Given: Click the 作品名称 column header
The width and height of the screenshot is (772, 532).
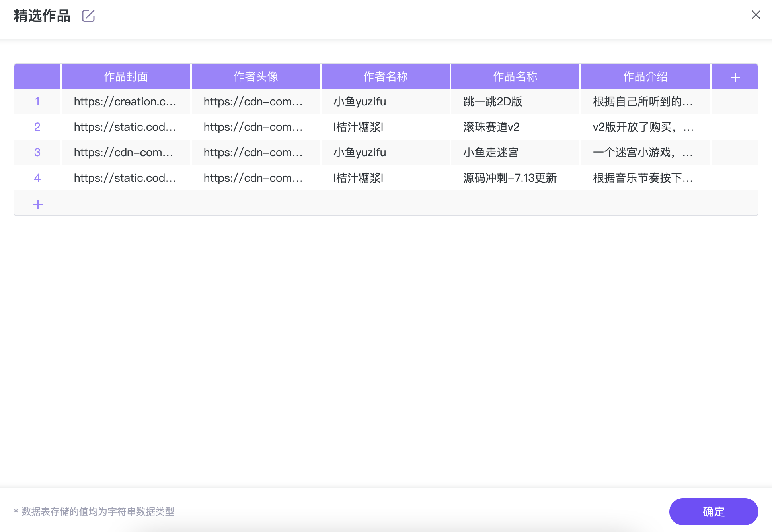Looking at the screenshot, I should pos(515,77).
